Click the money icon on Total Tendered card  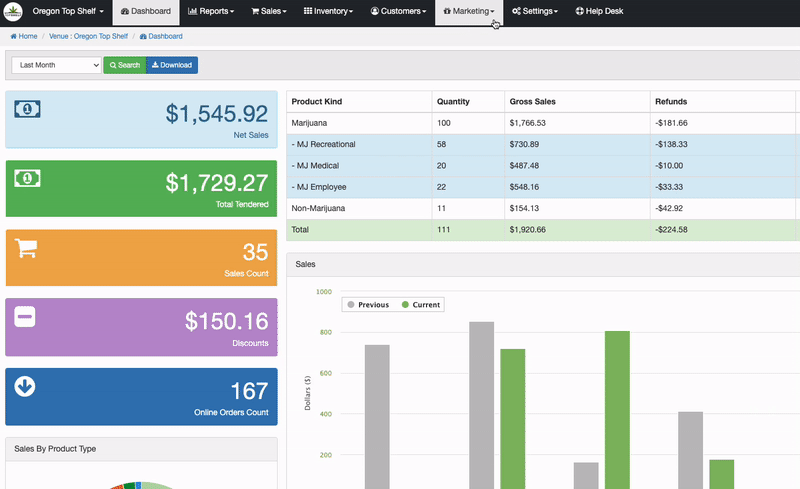click(27, 178)
